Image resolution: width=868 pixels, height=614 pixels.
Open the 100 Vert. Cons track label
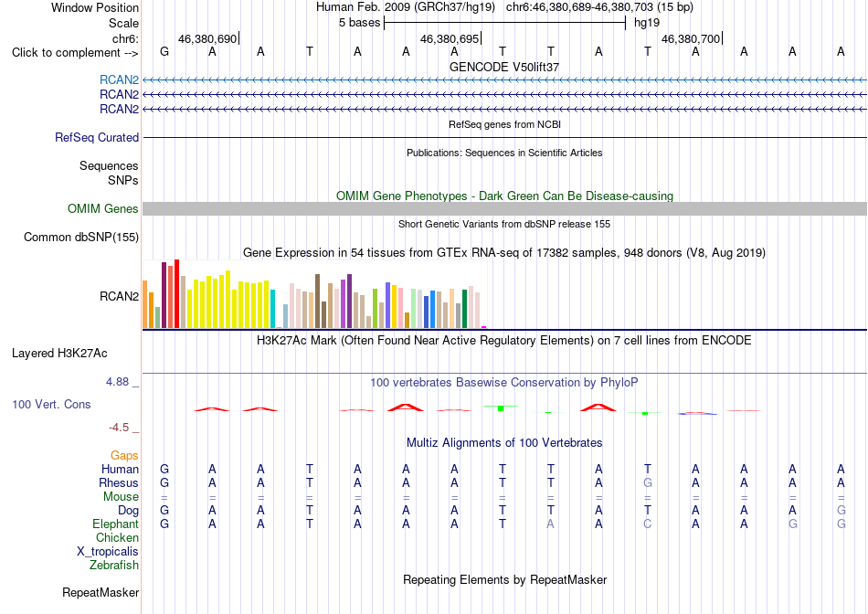click(51, 404)
